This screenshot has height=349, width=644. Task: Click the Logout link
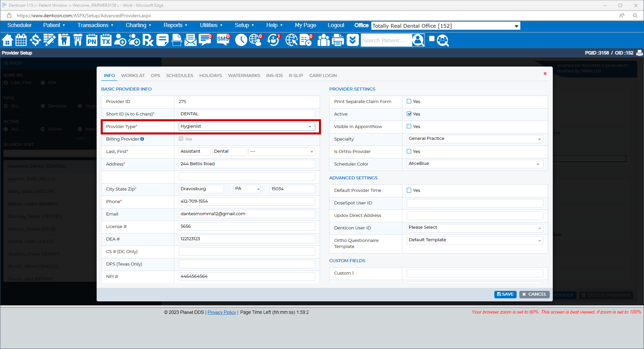(x=336, y=25)
